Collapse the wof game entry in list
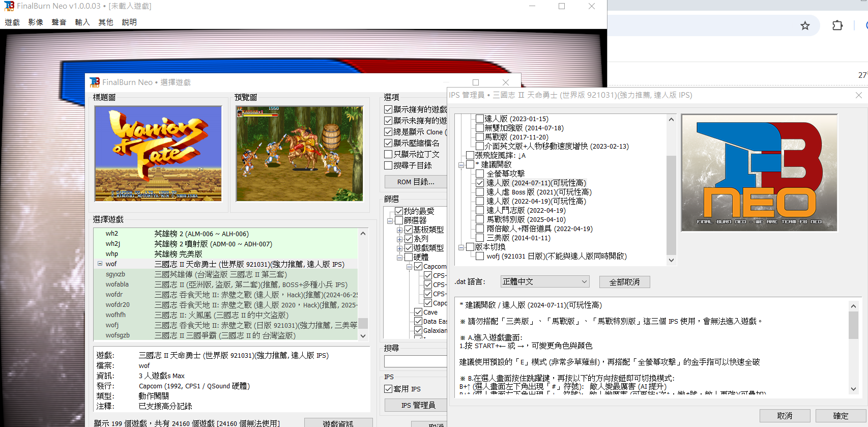 pyautogui.click(x=100, y=264)
